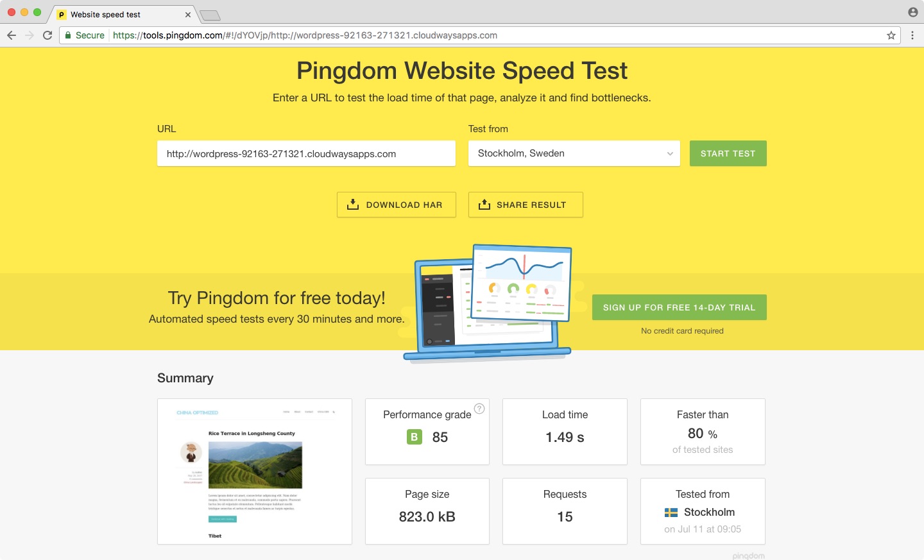Image resolution: width=924 pixels, height=560 pixels.
Task: Click the Tested from Stockholm text
Action: point(709,513)
